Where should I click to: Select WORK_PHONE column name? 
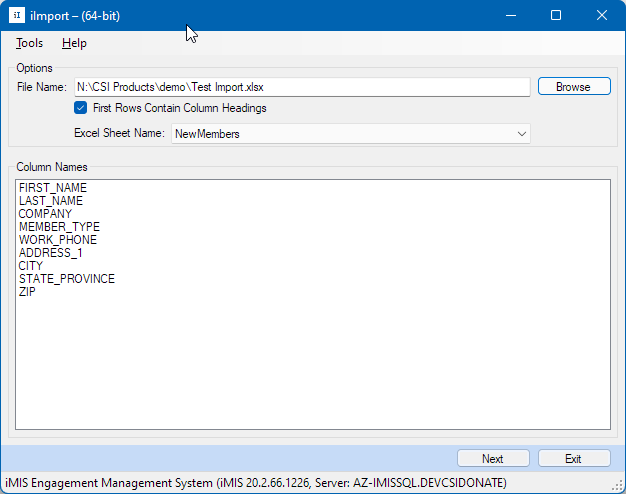click(58, 240)
